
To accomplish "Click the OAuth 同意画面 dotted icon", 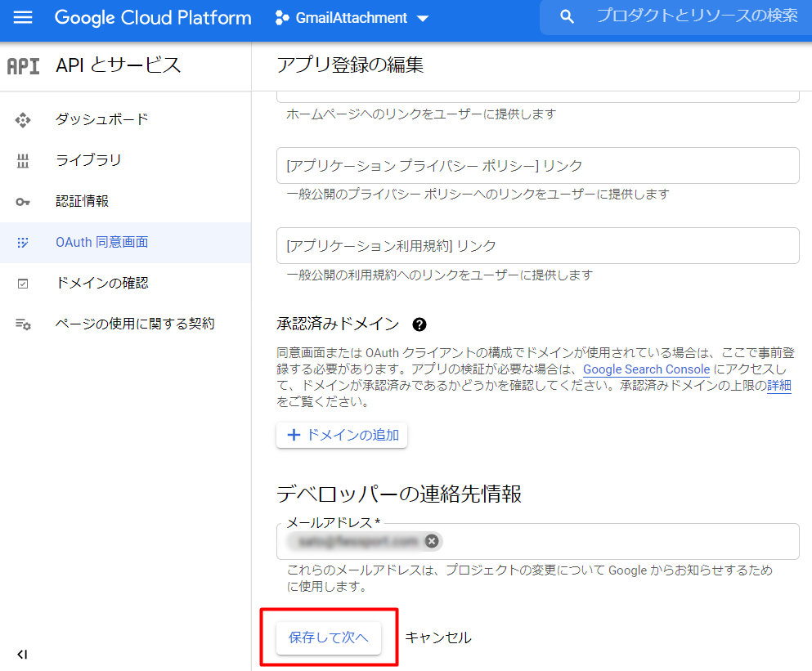I will [x=23, y=242].
